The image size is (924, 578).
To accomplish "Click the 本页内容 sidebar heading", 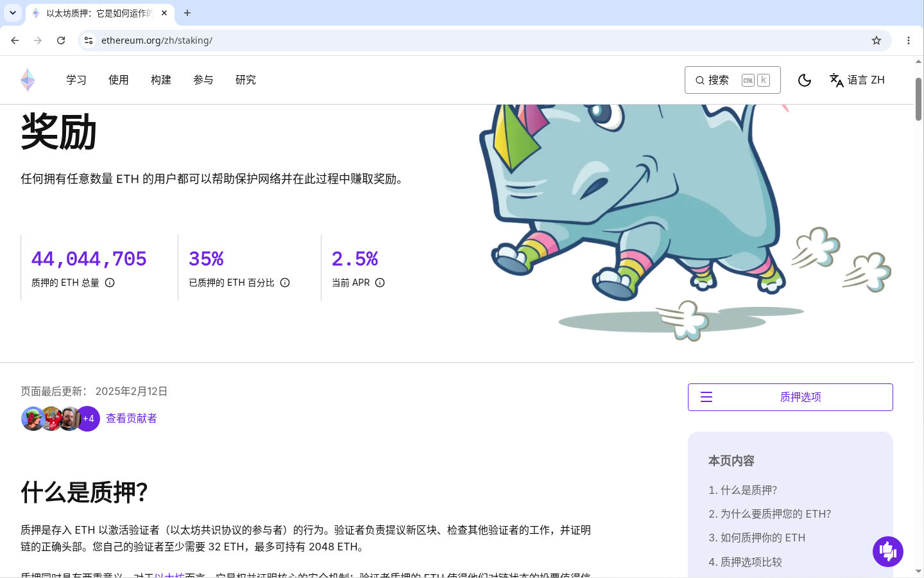I will [x=732, y=460].
